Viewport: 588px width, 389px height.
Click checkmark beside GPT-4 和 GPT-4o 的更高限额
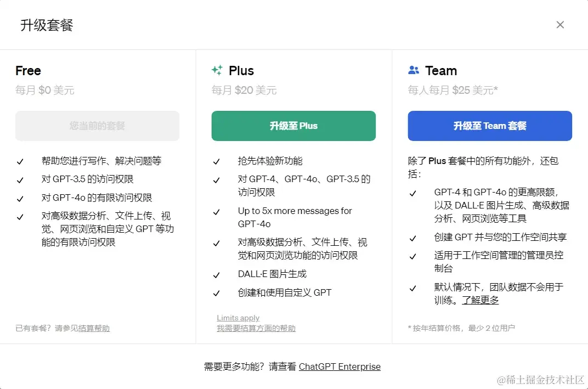[413, 194]
